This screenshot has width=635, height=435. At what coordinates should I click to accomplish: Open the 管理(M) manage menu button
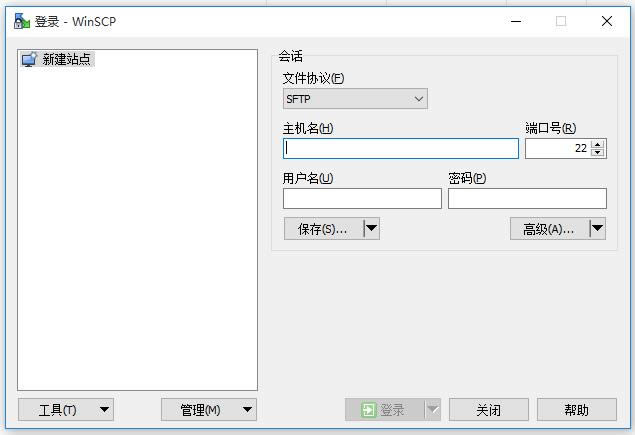tap(209, 410)
